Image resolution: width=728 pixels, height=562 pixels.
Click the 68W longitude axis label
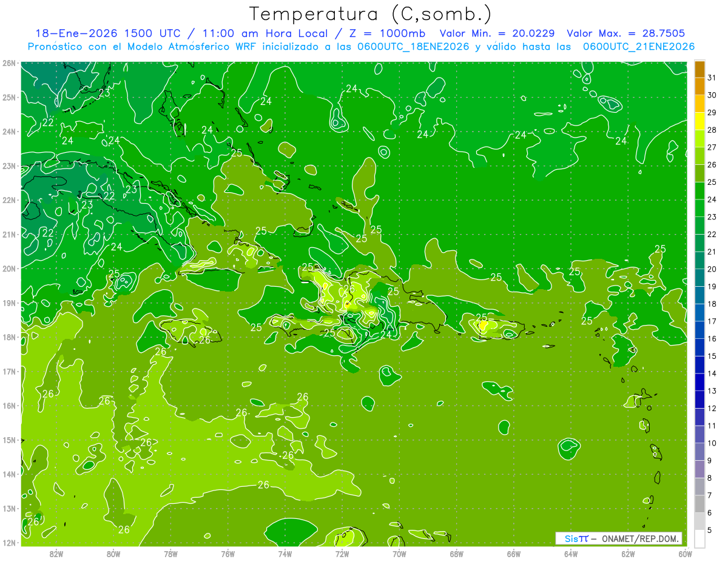click(x=456, y=554)
